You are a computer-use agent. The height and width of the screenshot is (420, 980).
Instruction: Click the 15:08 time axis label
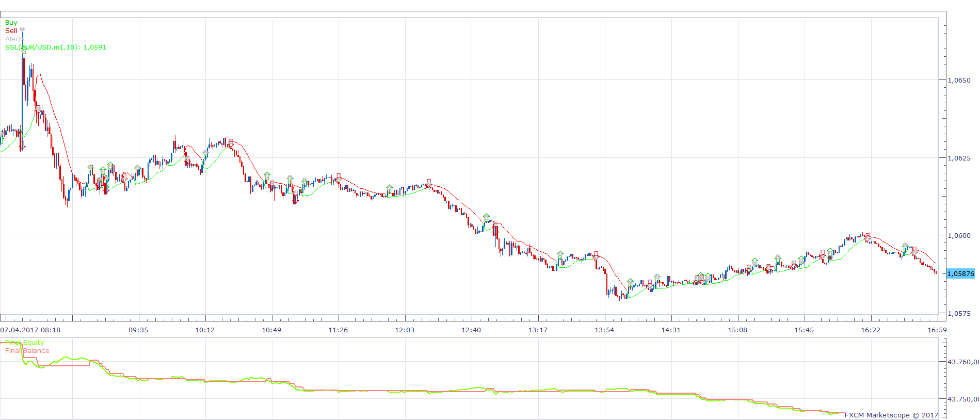coord(737,330)
